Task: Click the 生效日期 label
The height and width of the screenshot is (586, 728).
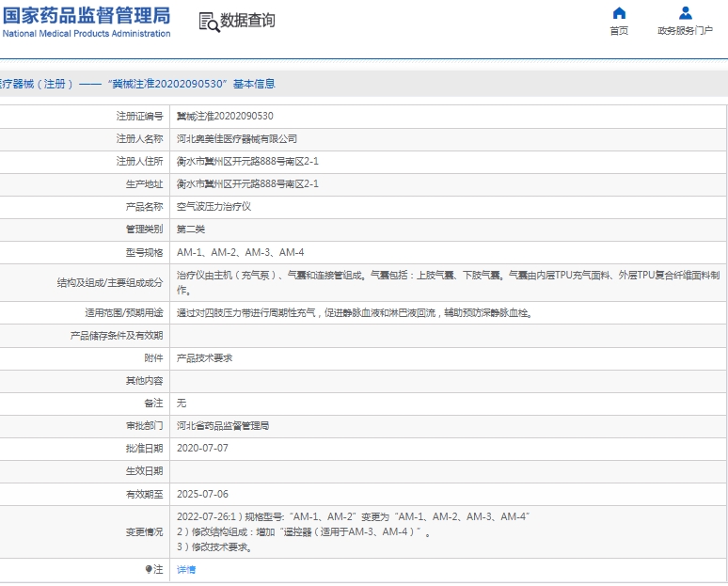Action: 145,471
